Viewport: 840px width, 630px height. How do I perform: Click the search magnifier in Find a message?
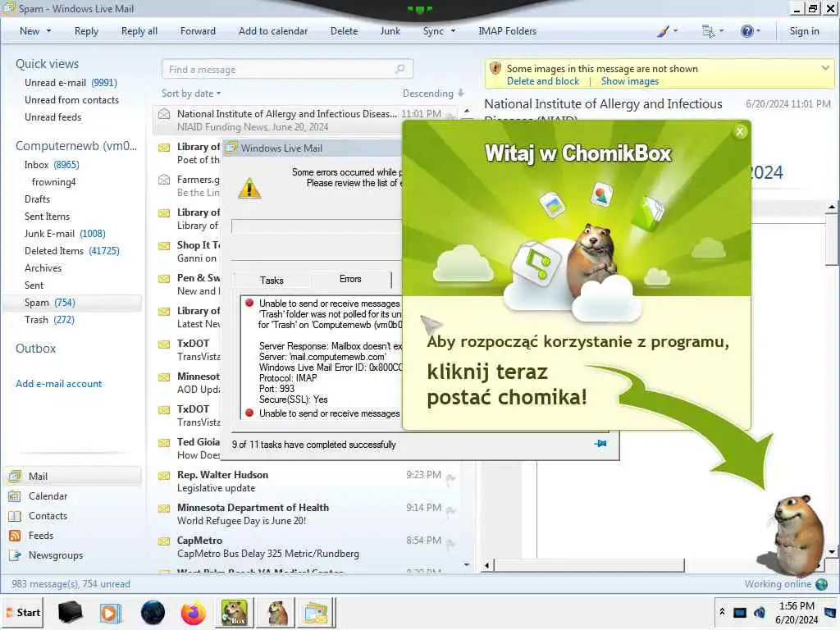pos(399,69)
